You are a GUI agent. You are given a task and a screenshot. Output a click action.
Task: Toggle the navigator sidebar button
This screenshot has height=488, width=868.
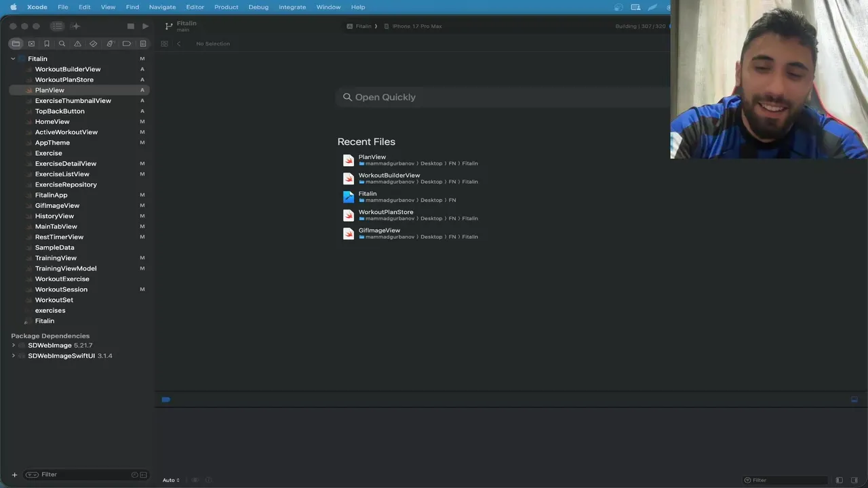[57, 26]
